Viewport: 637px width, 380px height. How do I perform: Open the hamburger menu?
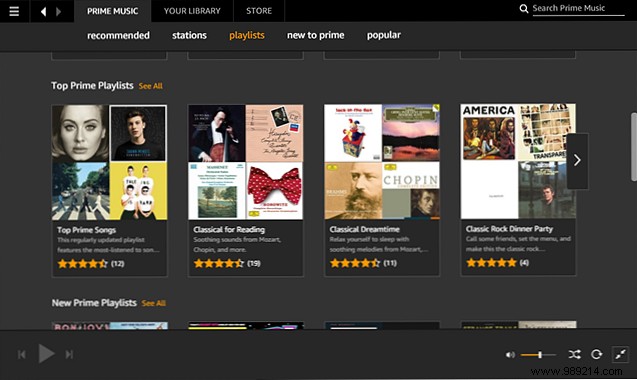point(14,11)
